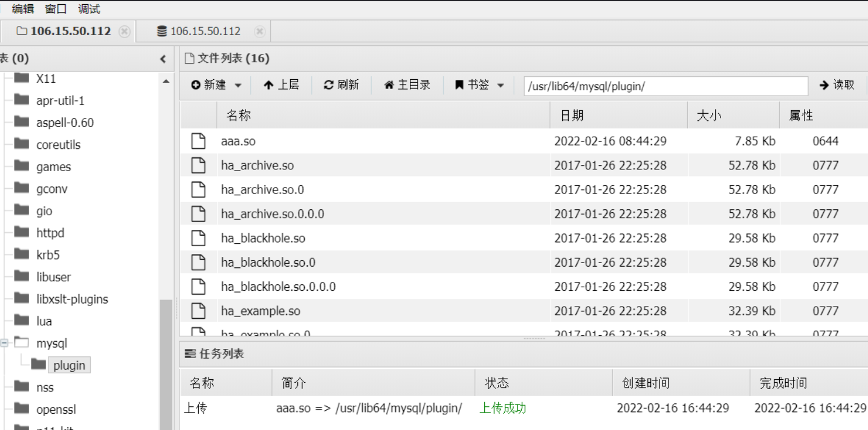Refresh file list using 刷新 button
Screen dimensions: 868x430
coord(341,85)
